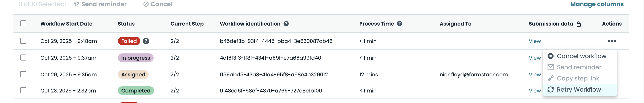Screen dimensions: 644x103
Task: Select checkbox for the In progress workflow row
Action: pos(23,58)
